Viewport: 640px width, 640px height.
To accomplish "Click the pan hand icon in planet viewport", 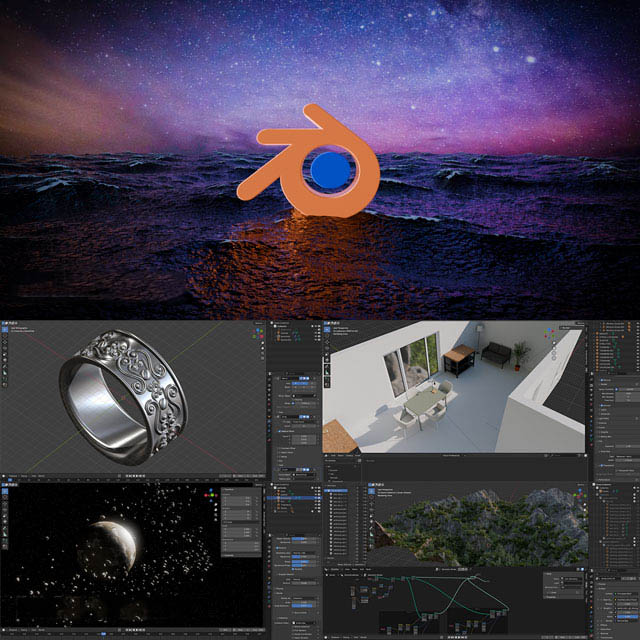I will (x=216, y=510).
